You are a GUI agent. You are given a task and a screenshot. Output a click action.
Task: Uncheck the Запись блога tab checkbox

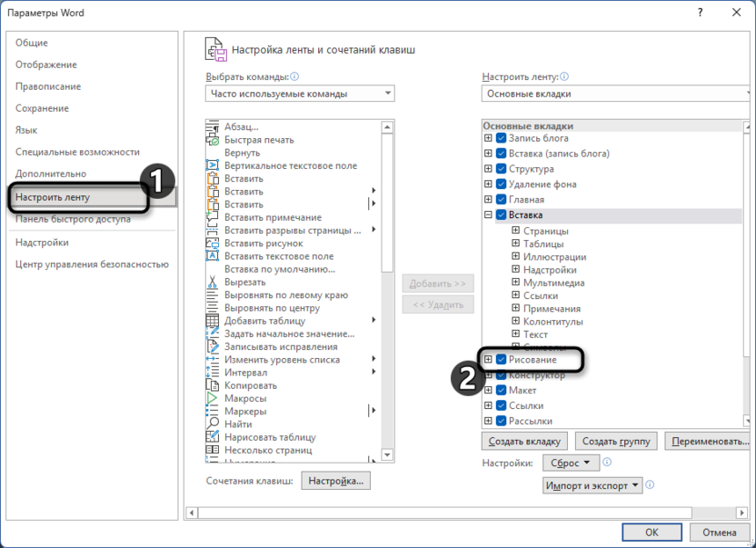(502, 138)
